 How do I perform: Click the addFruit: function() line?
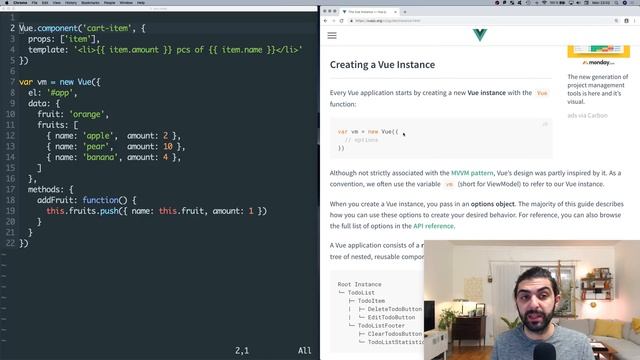tap(87, 200)
